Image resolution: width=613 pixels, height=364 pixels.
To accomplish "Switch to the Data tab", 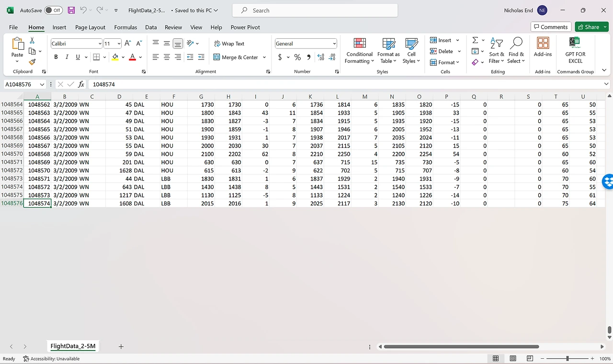I will (151, 27).
